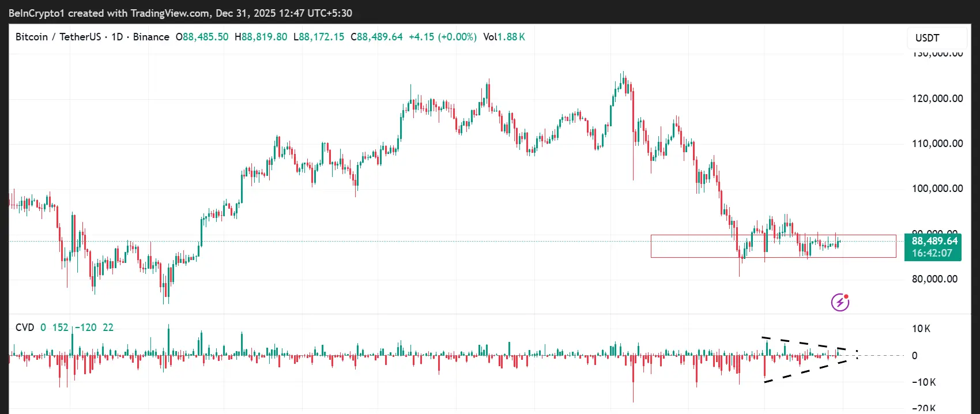This screenshot has width=980, height=414.
Task: Click the current price label 88,489.64
Action: 934,242
